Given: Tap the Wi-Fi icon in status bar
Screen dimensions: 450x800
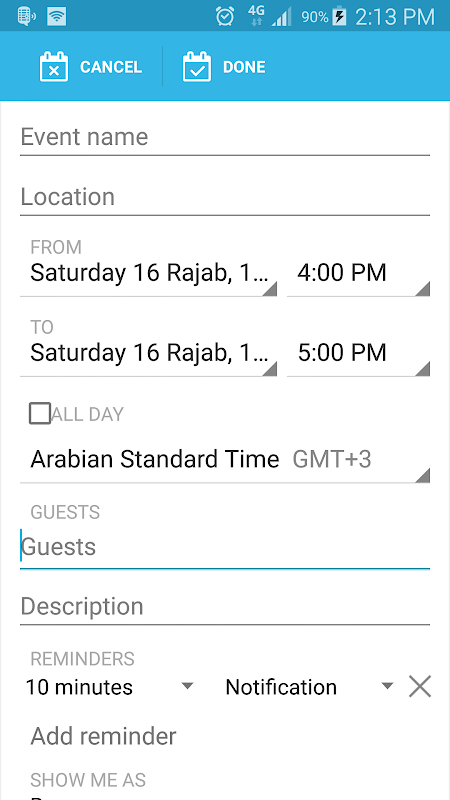Looking at the screenshot, I should (57, 16).
